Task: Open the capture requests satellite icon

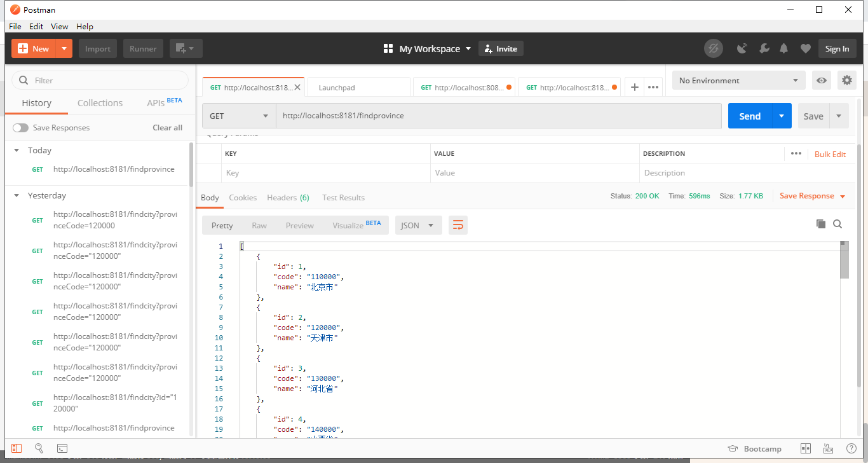Action: [x=742, y=48]
